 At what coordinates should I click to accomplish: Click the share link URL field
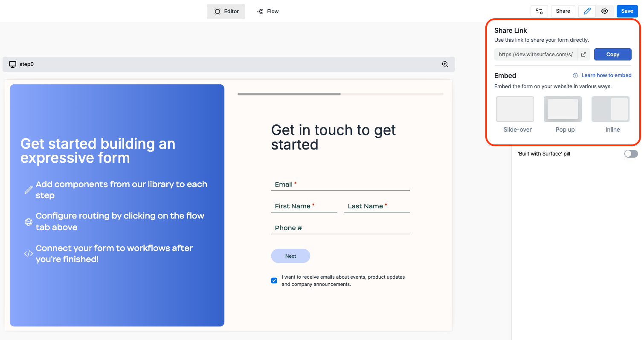(x=535, y=54)
